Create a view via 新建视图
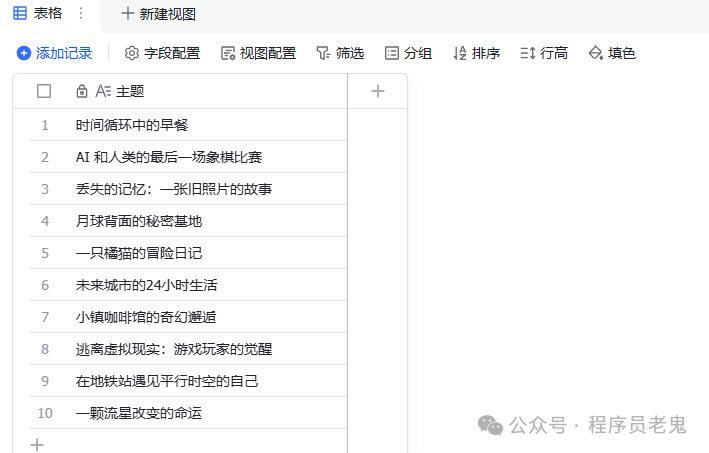This screenshot has width=709, height=453. 159,14
